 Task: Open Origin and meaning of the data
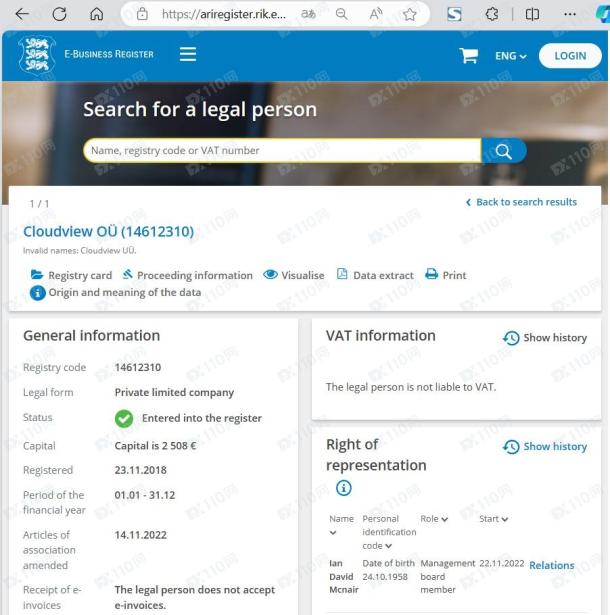(116, 293)
